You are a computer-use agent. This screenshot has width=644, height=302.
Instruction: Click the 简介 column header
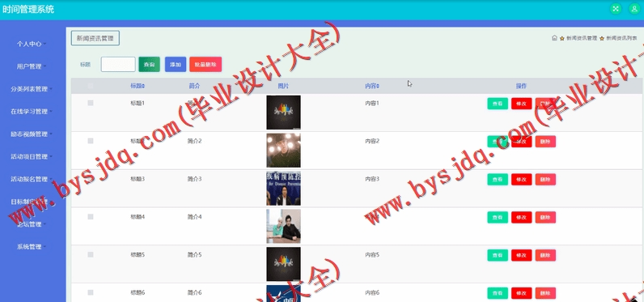coord(194,87)
